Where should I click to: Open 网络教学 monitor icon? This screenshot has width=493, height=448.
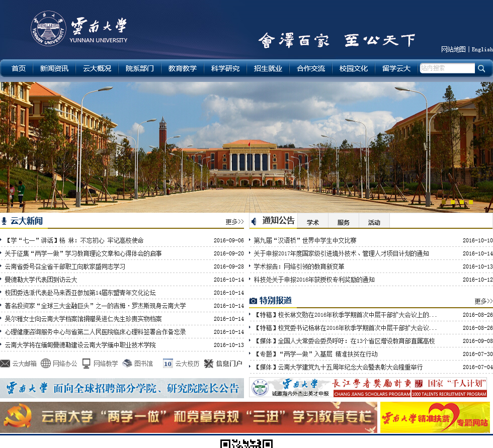[86, 364]
